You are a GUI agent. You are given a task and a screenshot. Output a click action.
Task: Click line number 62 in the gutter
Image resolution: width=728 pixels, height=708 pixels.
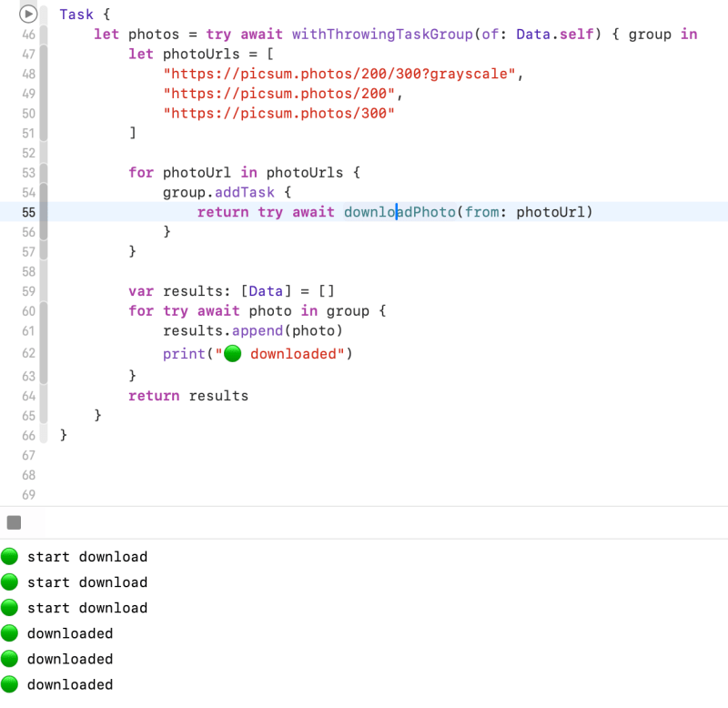coord(26,353)
